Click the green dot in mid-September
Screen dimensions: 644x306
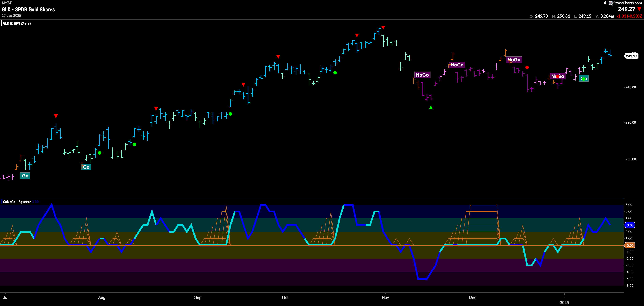tap(230, 114)
